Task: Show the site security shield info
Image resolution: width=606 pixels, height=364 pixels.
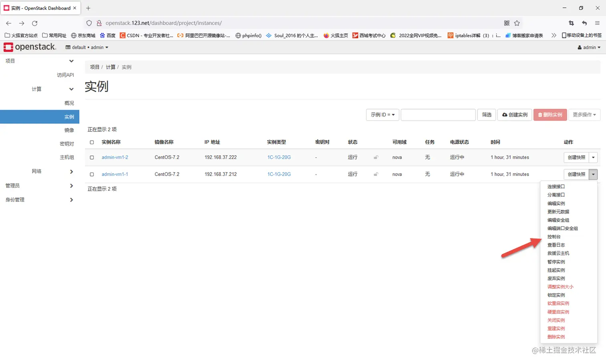Action: point(89,23)
